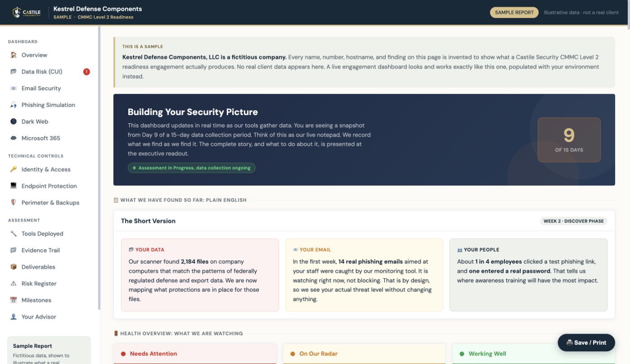This screenshot has height=364, width=630.
Task: Click the YOUR EMAIL summary card
Action: pos(364,275)
